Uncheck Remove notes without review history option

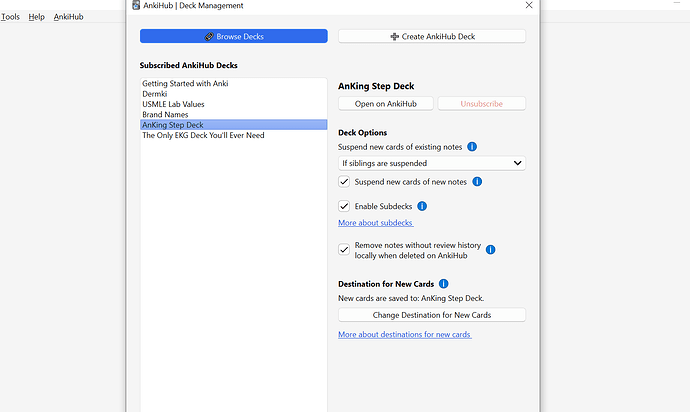[x=345, y=247]
